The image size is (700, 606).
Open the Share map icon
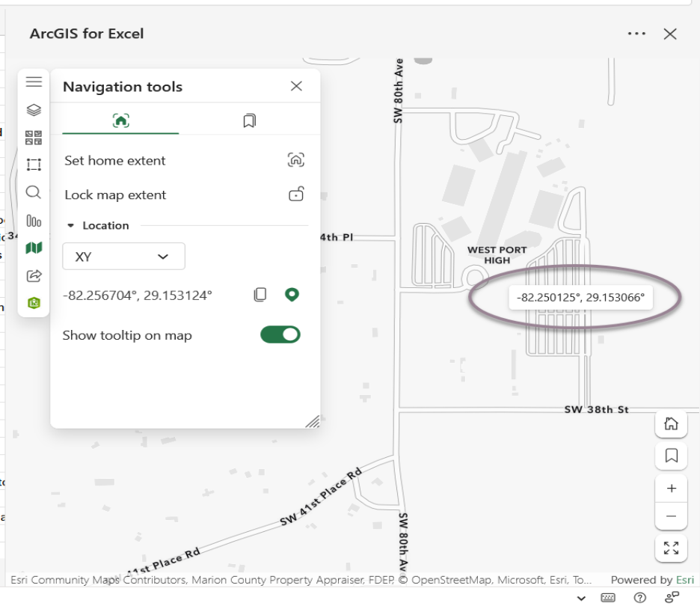pyautogui.click(x=34, y=275)
